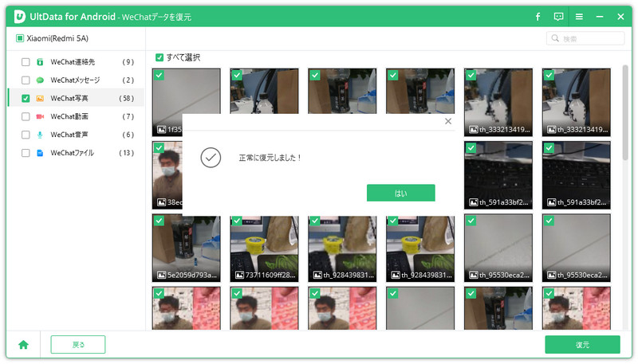Toggle the すべて選択 select-all checkbox
This screenshot has height=364, width=638.
click(x=159, y=57)
